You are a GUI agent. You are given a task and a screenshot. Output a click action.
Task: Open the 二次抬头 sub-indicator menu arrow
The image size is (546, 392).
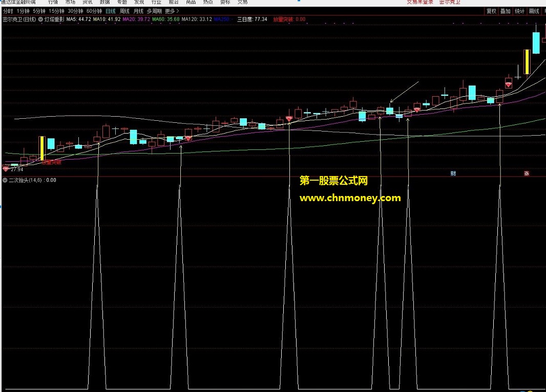[5, 180]
